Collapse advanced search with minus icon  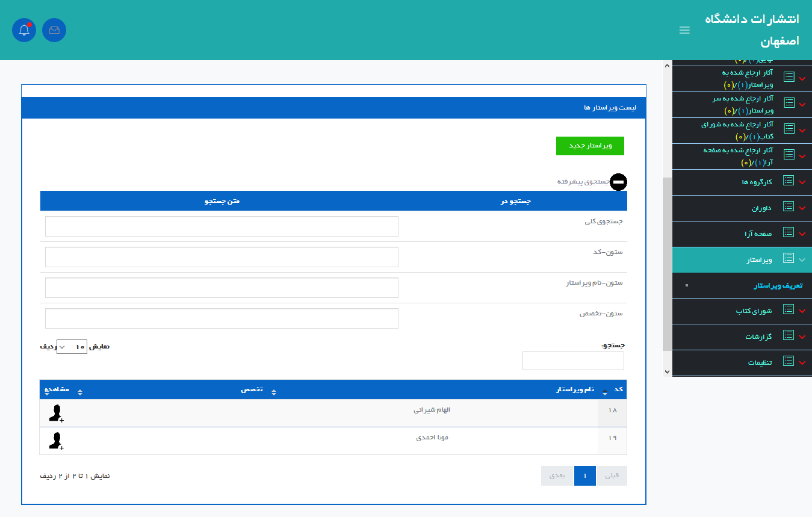click(618, 182)
